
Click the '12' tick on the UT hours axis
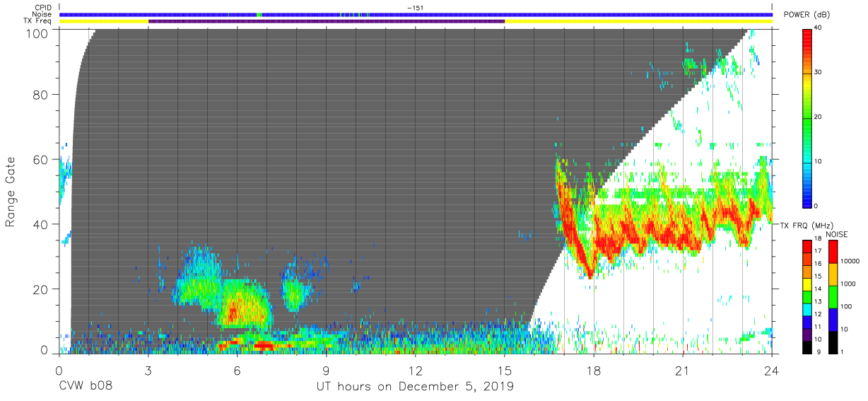[416, 371]
